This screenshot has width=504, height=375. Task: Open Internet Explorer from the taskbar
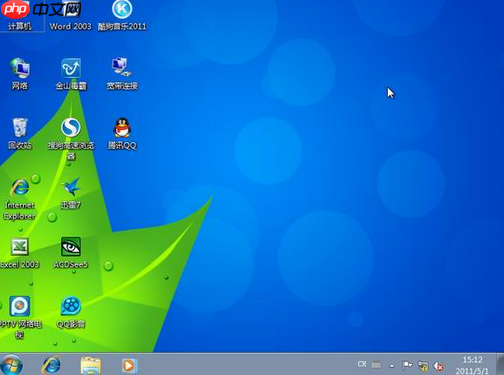(51, 365)
